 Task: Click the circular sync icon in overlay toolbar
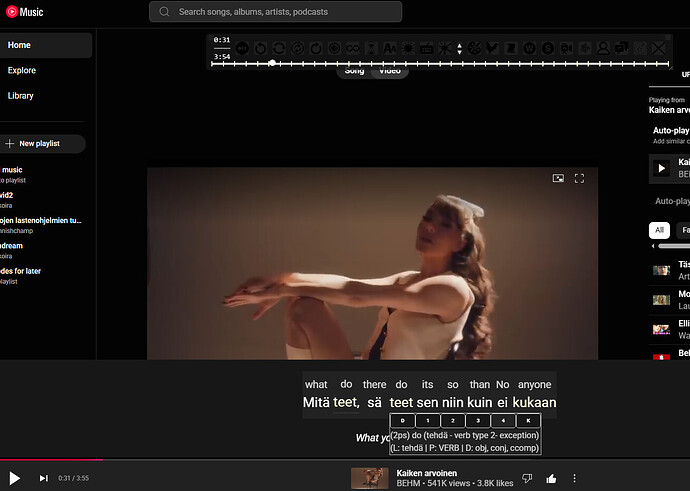point(297,48)
